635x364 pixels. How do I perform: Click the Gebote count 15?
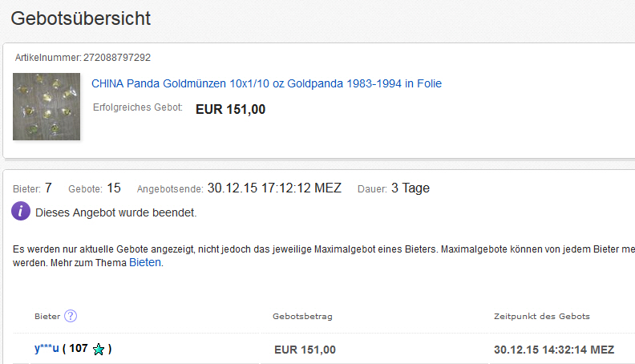coord(114,188)
